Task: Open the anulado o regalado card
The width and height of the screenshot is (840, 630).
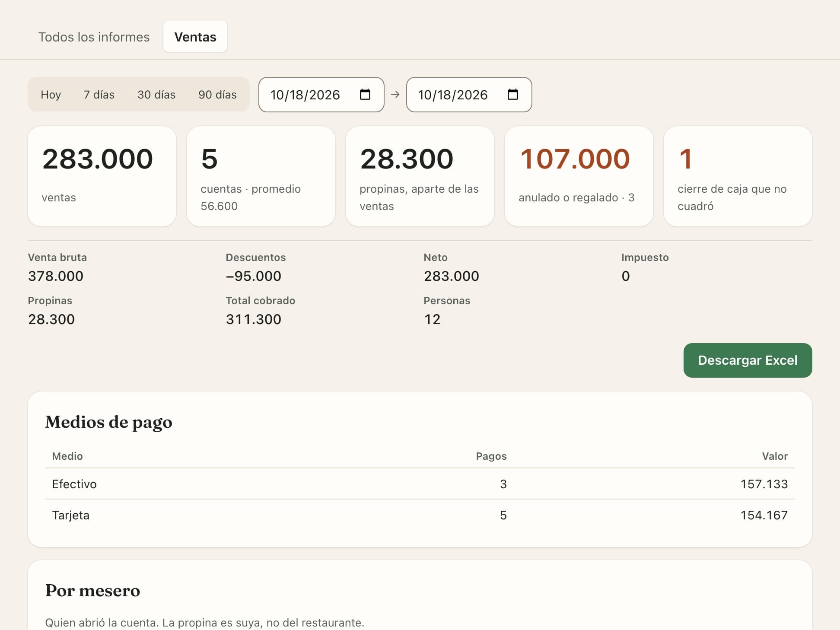Action: click(579, 176)
